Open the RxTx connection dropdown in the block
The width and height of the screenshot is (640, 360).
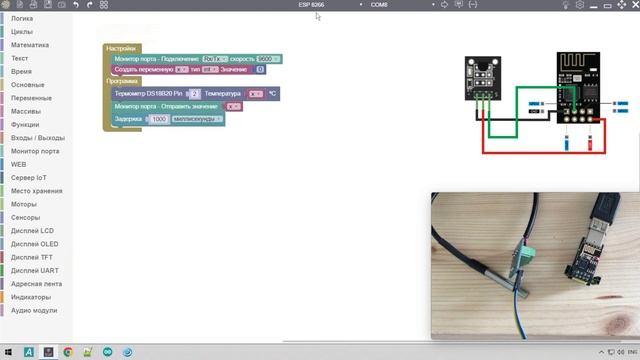(x=215, y=59)
